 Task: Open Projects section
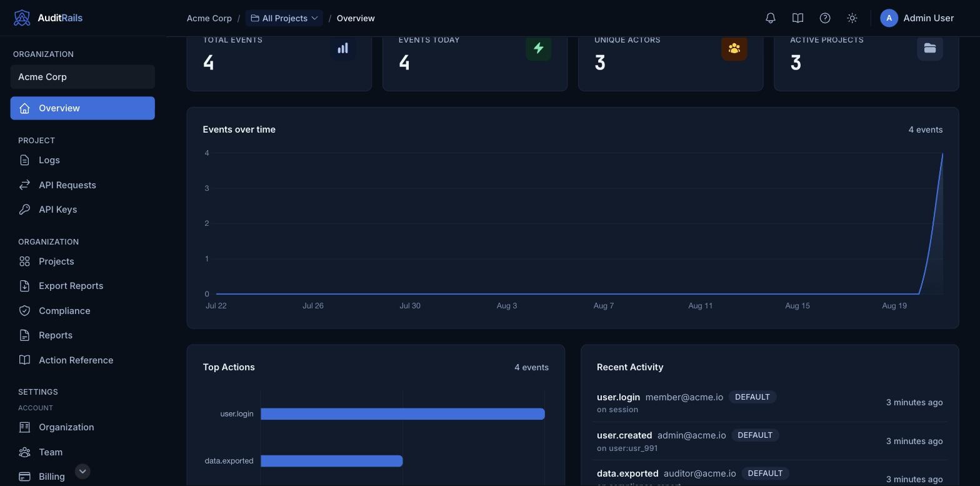[82, 261]
